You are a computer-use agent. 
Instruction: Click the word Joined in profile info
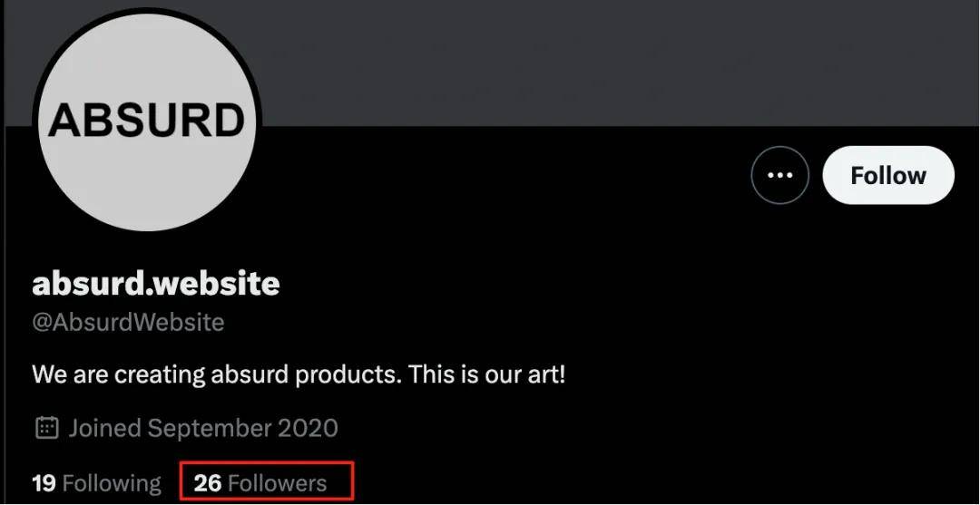coord(104,427)
